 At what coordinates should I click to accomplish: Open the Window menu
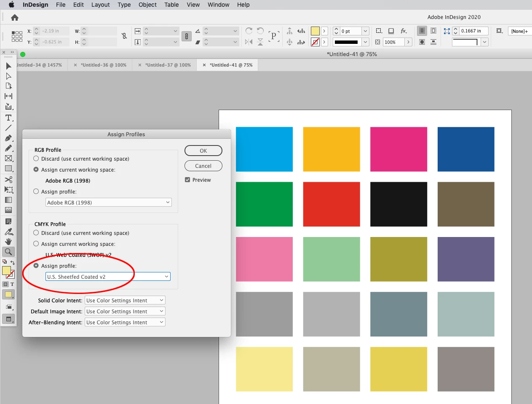219,5
